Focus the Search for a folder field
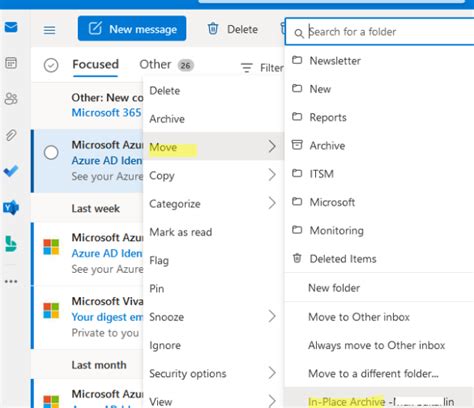The height and width of the screenshot is (408, 474). (380, 32)
